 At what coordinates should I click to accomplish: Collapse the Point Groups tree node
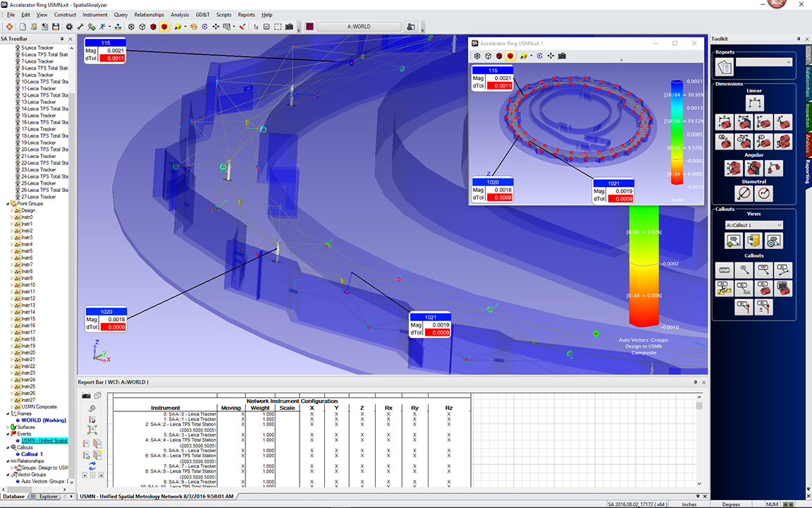pyautogui.click(x=8, y=204)
